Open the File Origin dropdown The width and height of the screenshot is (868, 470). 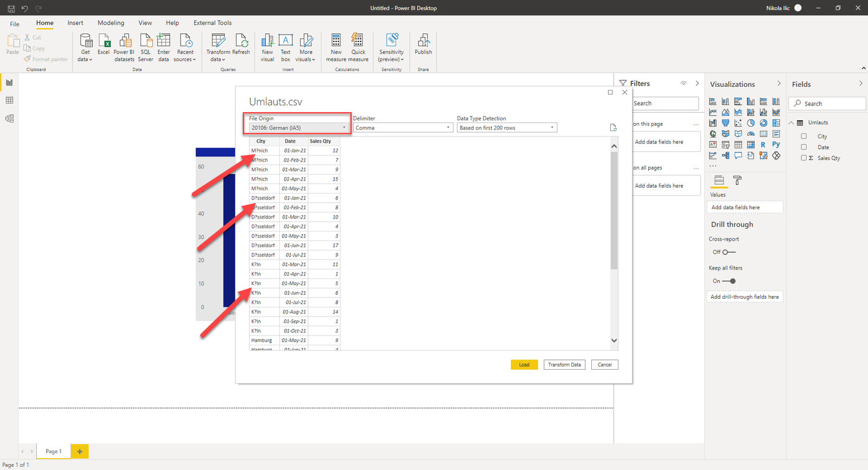(298, 128)
